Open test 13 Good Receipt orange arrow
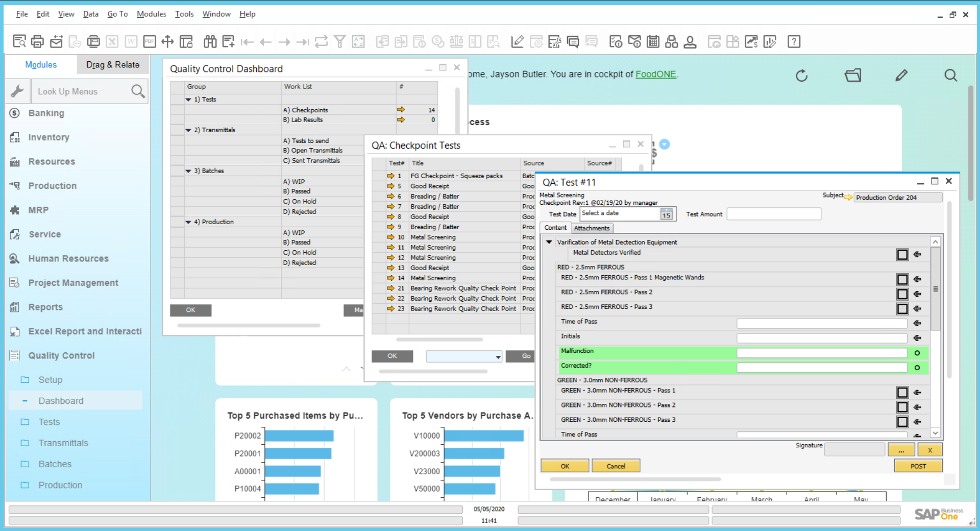 [390, 268]
